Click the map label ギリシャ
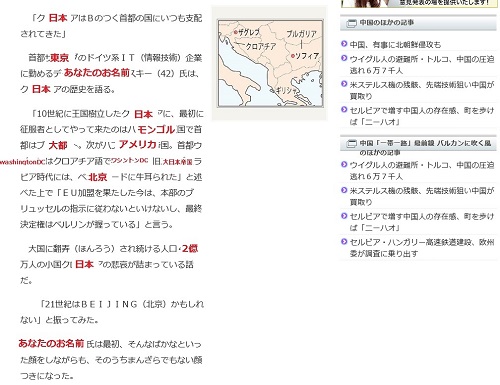The width and height of the screenshot is (500, 385). pyautogui.click(x=286, y=90)
